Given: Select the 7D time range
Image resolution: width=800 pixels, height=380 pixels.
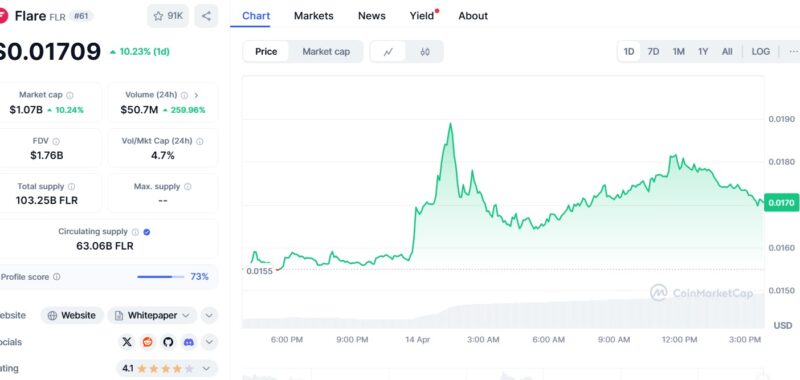Looking at the screenshot, I should [x=653, y=52].
